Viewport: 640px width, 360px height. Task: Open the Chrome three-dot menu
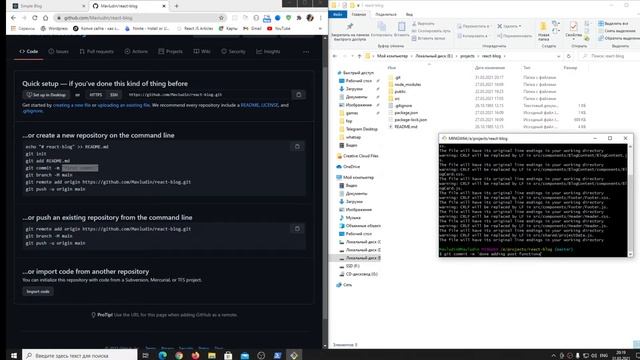[320, 18]
